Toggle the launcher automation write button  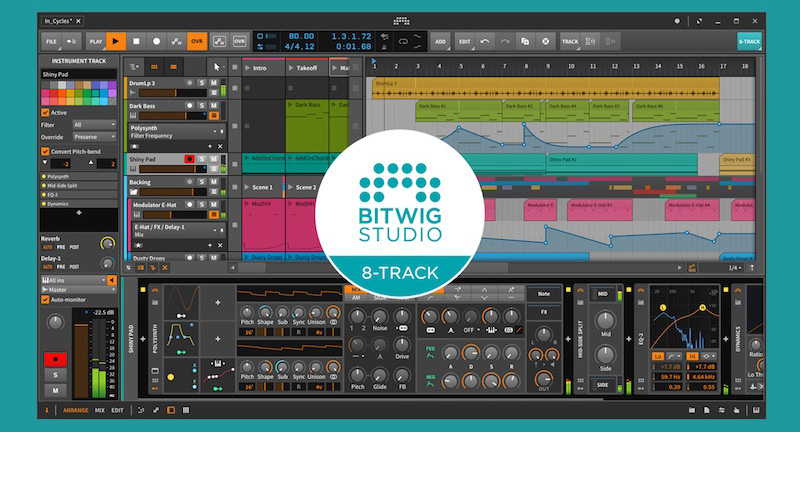point(219,41)
